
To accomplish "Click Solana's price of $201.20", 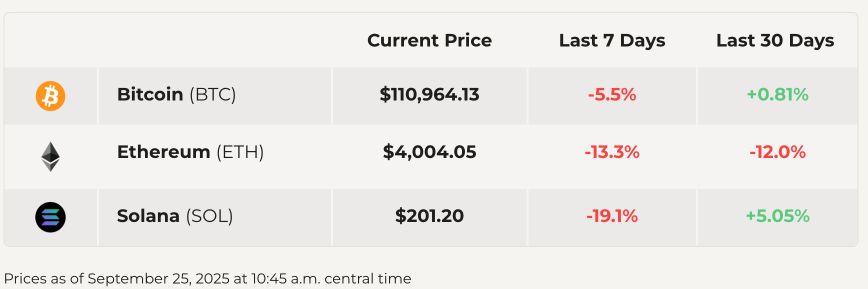I will [x=429, y=216].
